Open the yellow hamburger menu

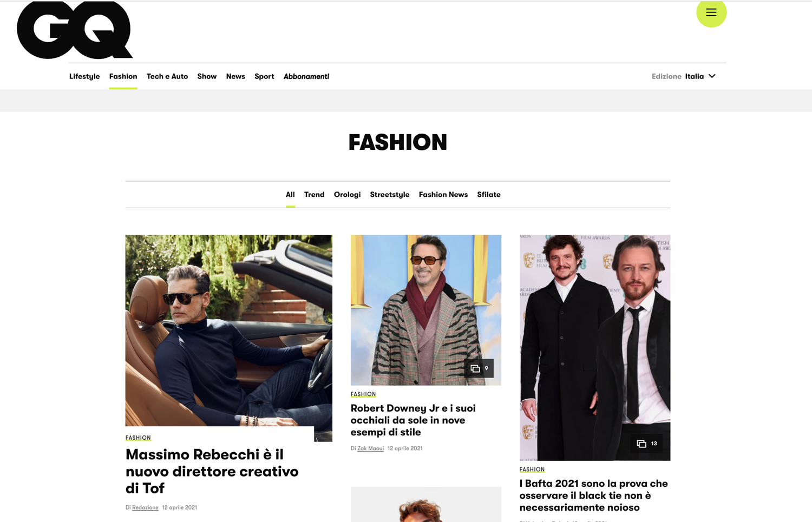pyautogui.click(x=711, y=13)
